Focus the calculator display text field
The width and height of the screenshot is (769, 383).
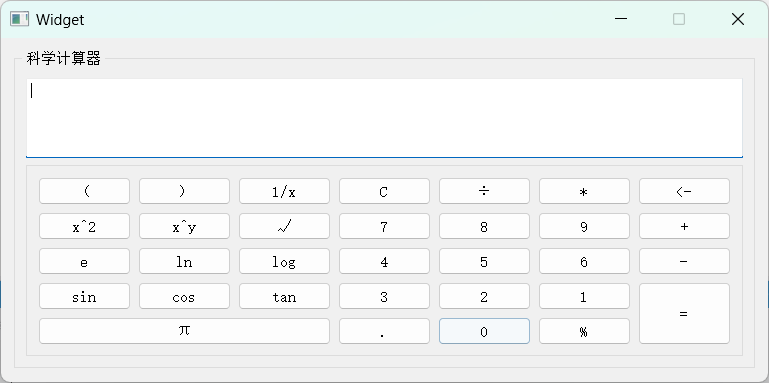(384, 118)
